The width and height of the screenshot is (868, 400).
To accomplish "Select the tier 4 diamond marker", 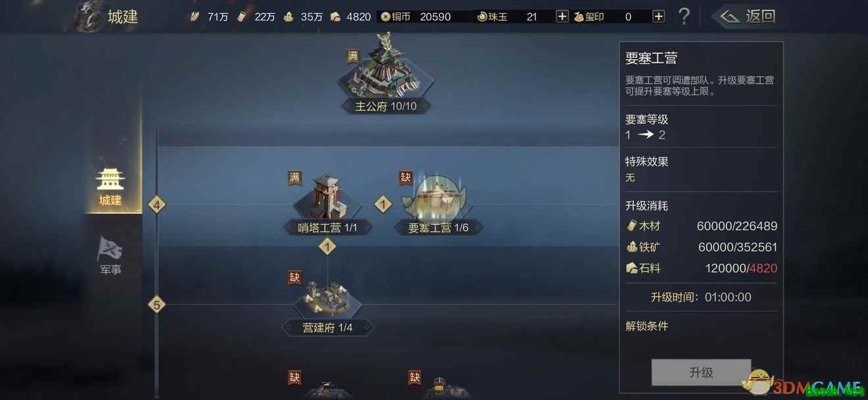I will 156,205.
